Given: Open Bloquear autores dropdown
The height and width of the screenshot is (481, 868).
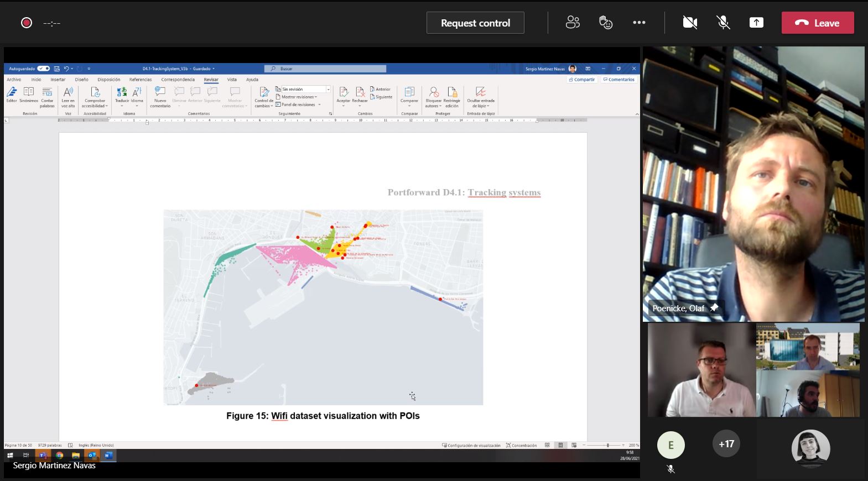Looking at the screenshot, I should (434, 97).
